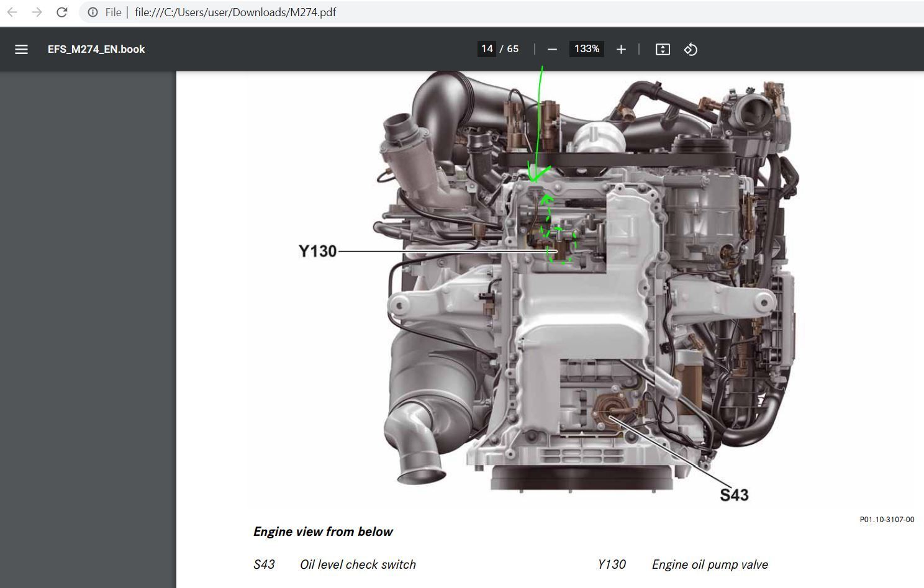Screen dimensions: 924x588
Task: Click the EFS_M274_EN.book document title
Action: pos(96,49)
